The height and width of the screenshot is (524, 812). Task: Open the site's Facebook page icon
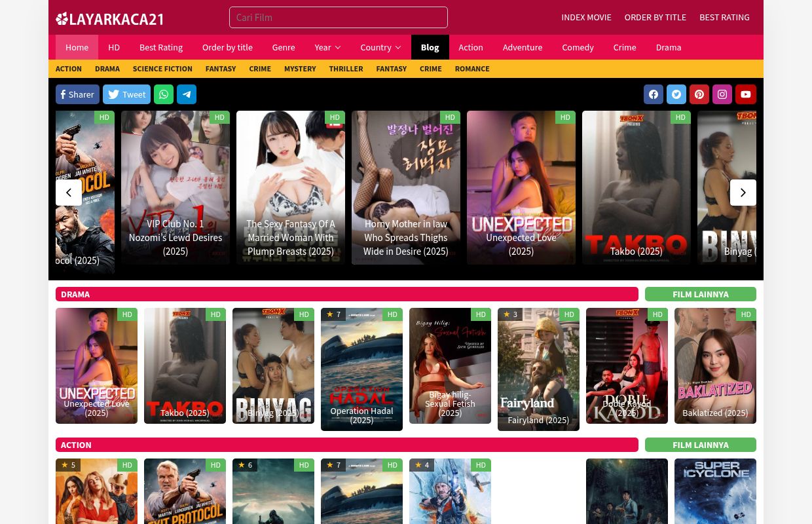tap(654, 94)
